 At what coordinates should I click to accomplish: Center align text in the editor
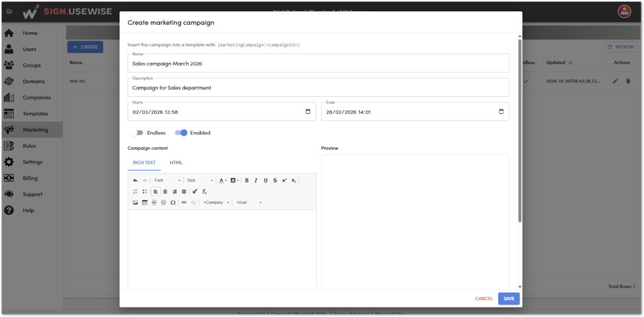(x=165, y=191)
